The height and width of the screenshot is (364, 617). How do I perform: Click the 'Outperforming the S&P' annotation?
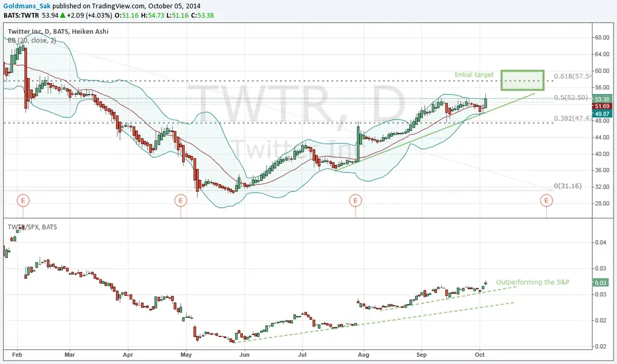click(x=532, y=282)
